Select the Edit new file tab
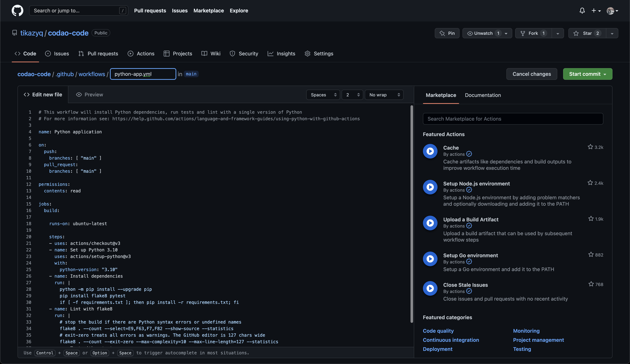 pyautogui.click(x=43, y=94)
